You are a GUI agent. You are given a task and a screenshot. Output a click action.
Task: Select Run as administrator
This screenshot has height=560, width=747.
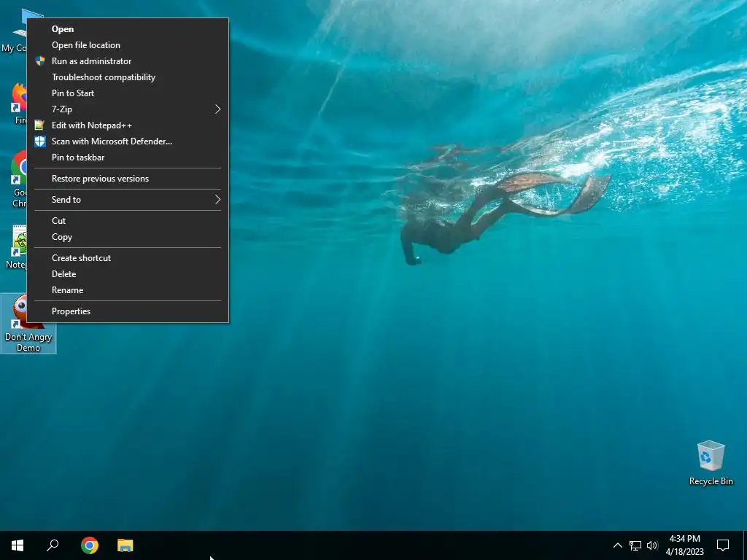point(128,61)
